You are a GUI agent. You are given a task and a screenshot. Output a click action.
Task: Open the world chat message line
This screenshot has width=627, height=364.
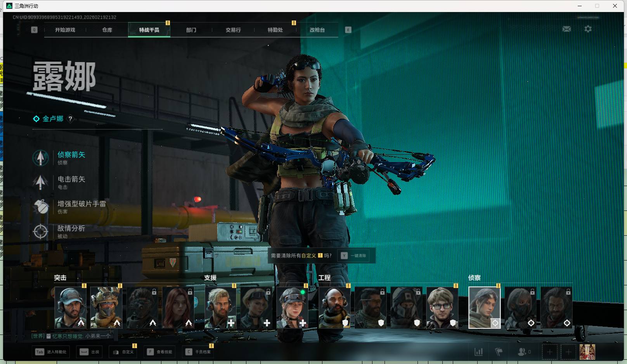pos(71,336)
